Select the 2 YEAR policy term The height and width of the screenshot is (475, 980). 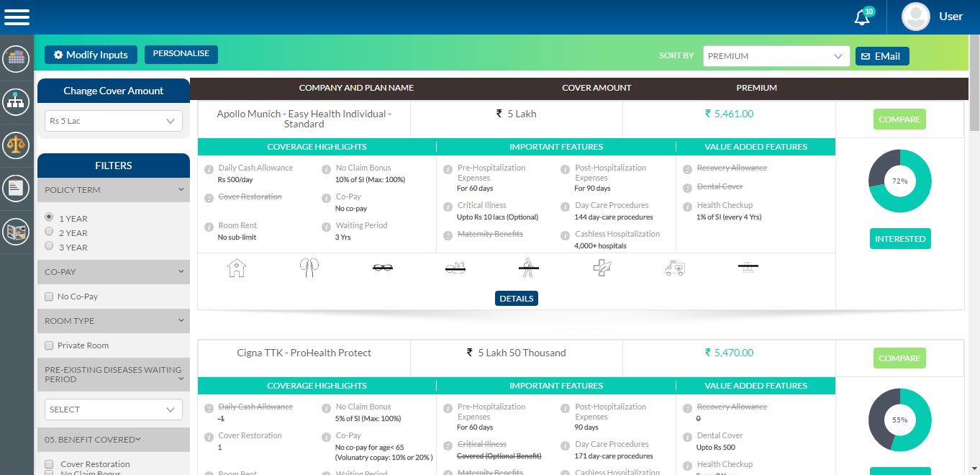coord(49,232)
